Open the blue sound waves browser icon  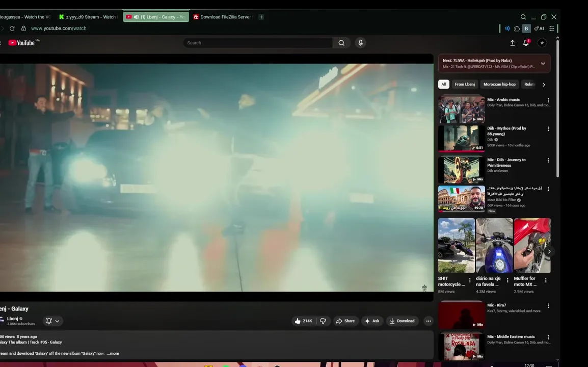(507, 29)
